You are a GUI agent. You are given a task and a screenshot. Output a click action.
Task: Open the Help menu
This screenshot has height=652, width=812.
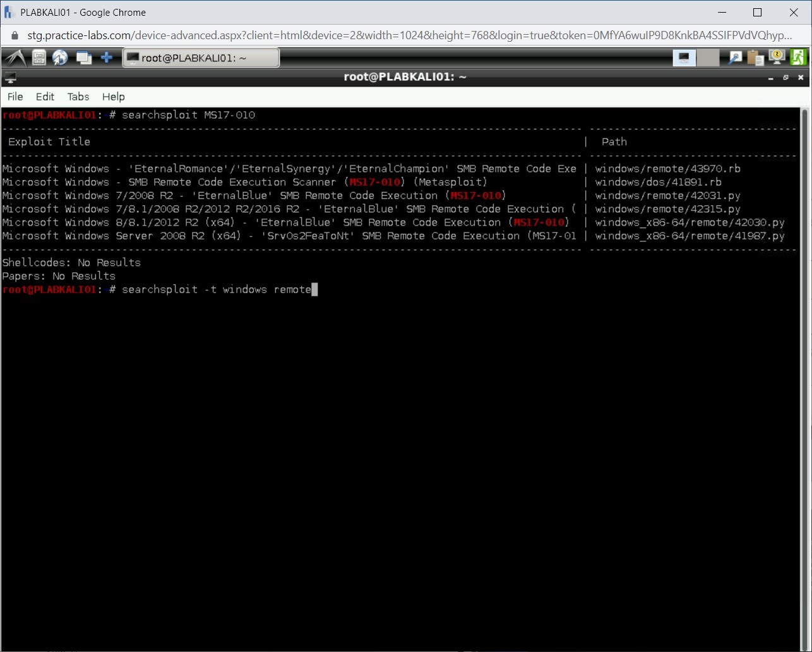[x=114, y=97]
